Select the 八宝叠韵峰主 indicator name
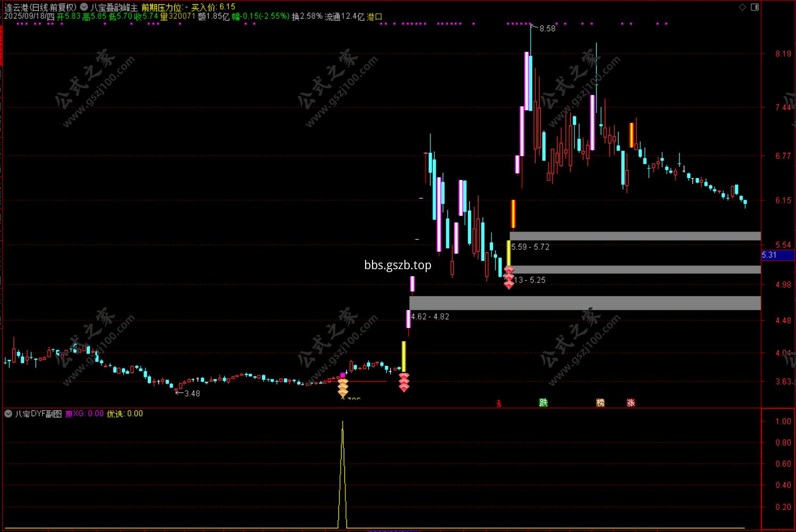 [114, 7]
